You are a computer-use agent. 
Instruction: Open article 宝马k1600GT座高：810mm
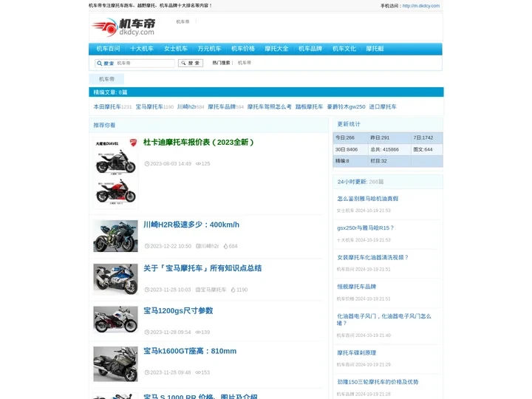[x=190, y=351]
